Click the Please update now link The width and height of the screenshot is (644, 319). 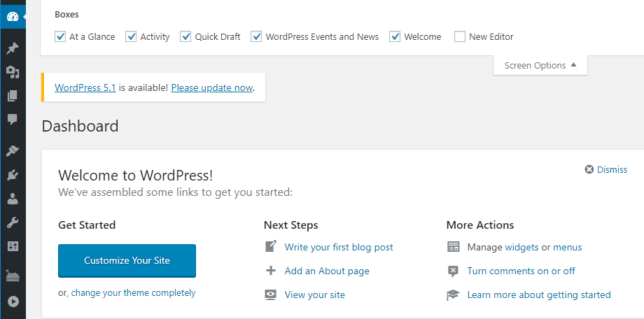tap(211, 87)
